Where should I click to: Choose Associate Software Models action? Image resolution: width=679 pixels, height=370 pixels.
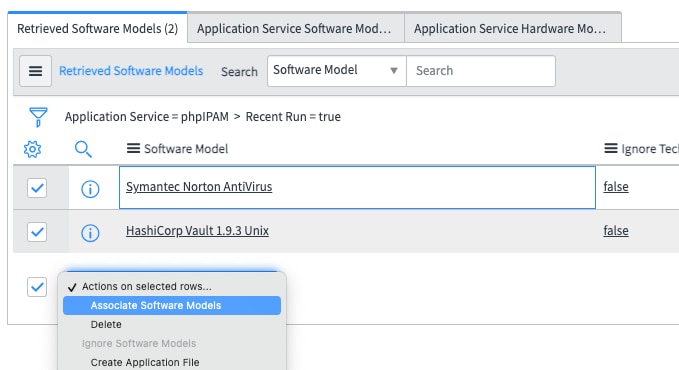point(172,305)
